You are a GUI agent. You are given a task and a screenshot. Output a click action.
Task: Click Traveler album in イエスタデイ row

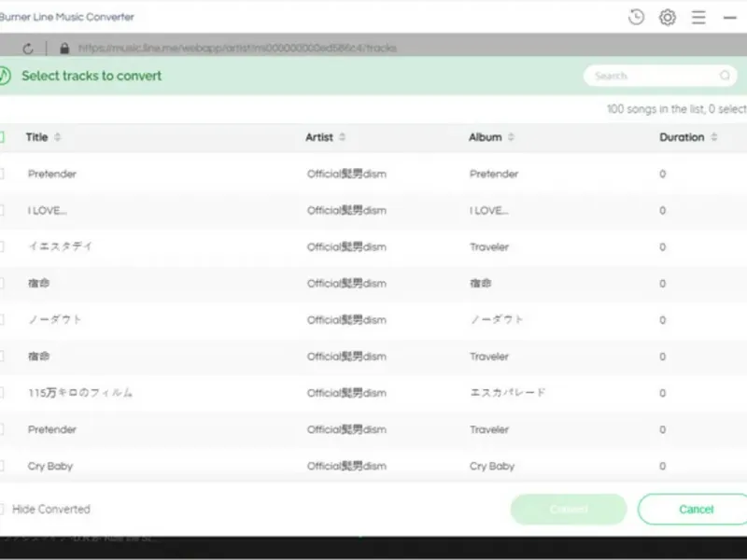coord(489,246)
